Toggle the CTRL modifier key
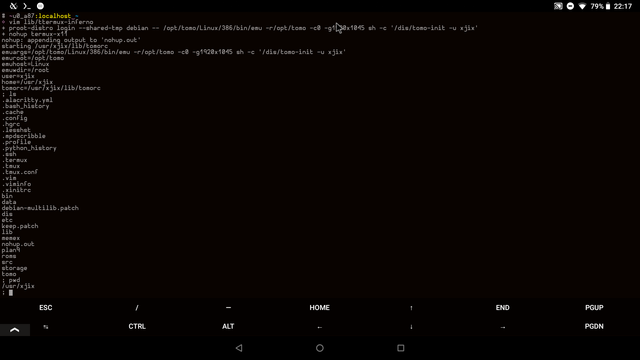 click(x=137, y=327)
